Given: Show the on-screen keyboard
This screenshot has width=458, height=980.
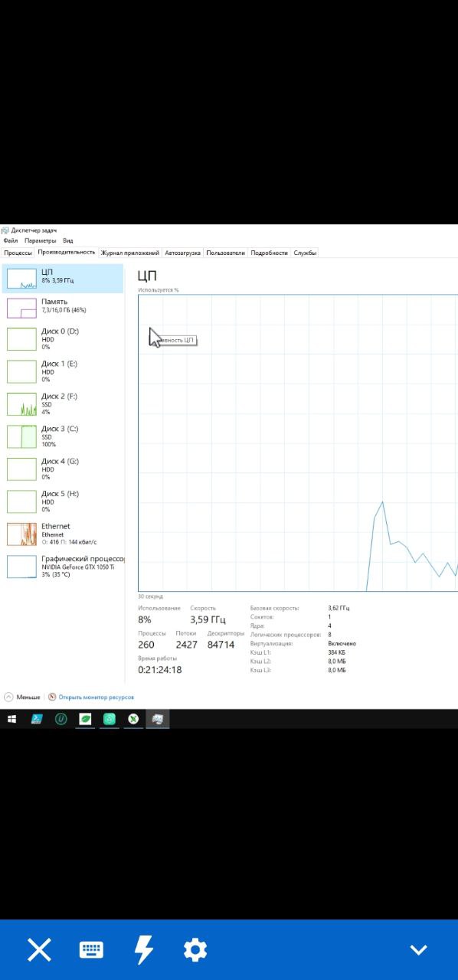Looking at the screenshot, I should [x=91, y=950].
